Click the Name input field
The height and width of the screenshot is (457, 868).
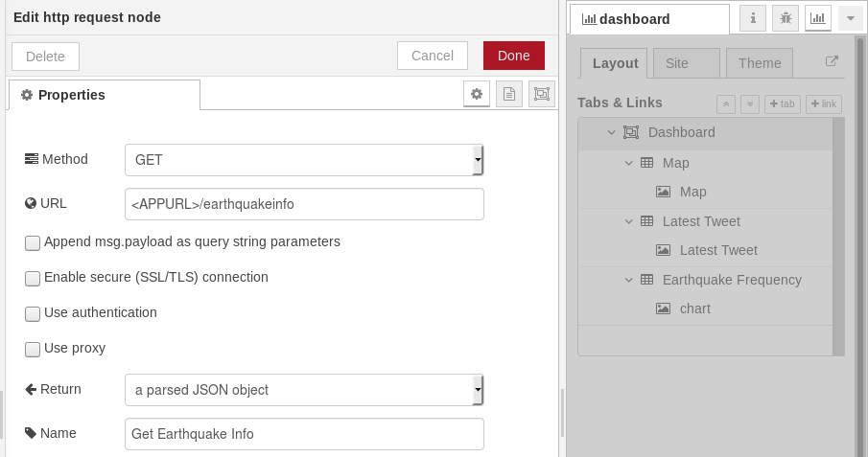click(x=304, y=434)
